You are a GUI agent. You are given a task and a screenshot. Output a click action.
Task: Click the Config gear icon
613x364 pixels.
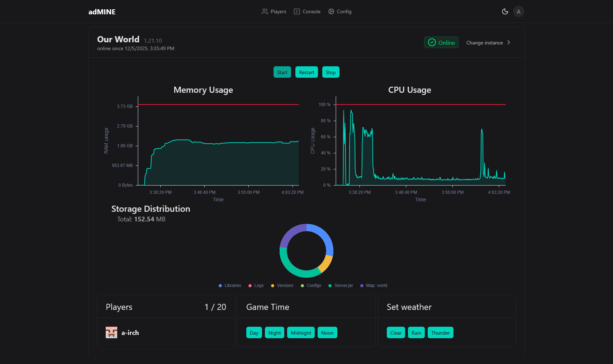331,11
